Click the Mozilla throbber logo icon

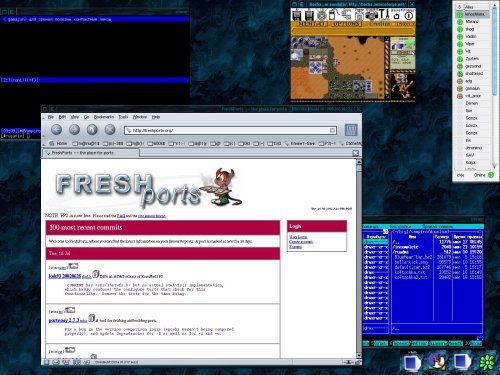351,130
